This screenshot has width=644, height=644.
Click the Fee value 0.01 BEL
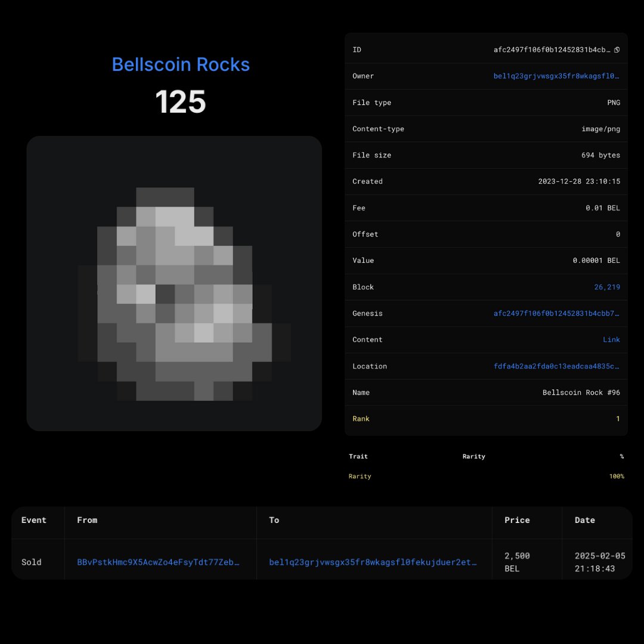(603, 208)
